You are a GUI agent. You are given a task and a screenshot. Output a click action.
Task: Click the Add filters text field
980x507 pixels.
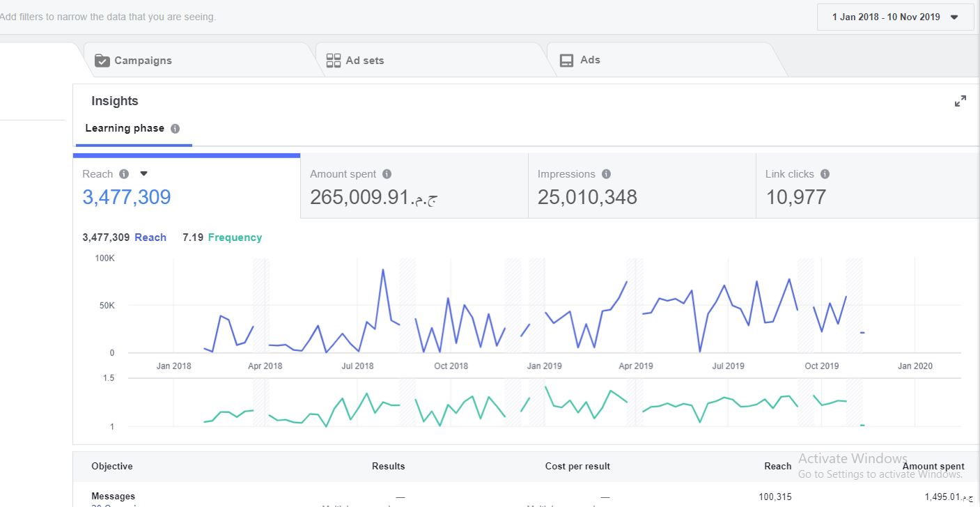[x=108, y=17]
